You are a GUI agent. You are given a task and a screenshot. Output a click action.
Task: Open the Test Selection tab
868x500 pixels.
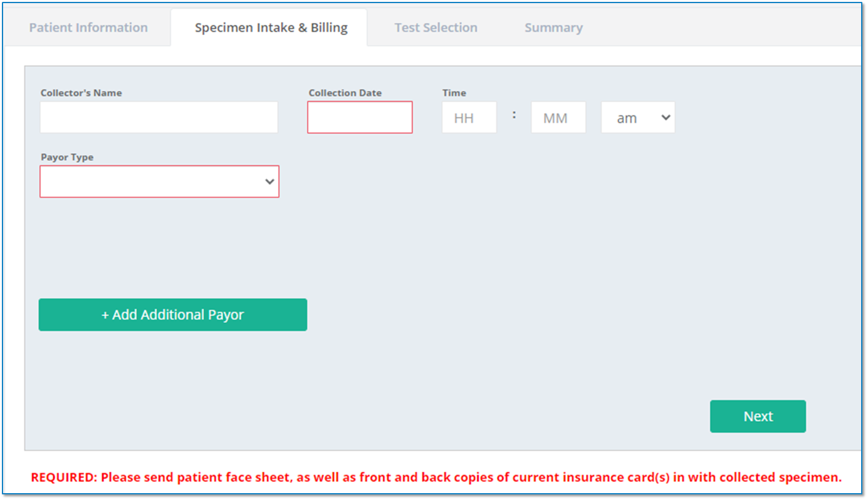pyautogui.click(x=436, y=28)
